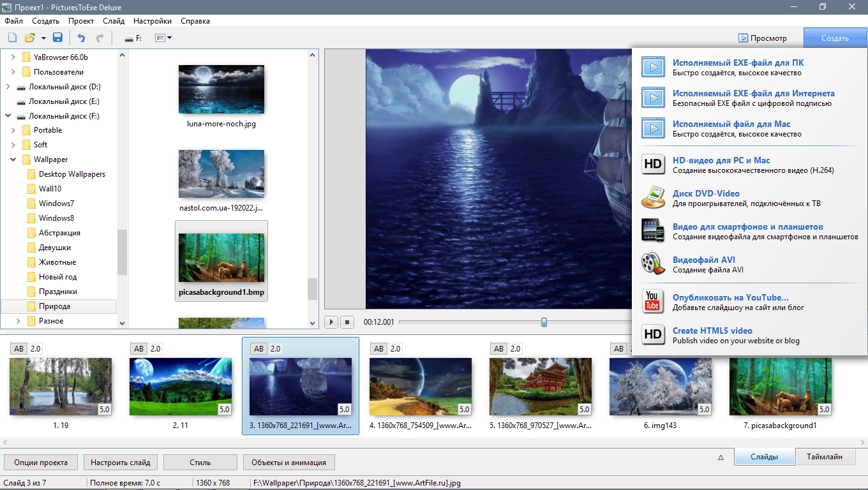The image size is (868, 490).
Task: Select slide 7. picasabackground1
Action: [781, 387]
